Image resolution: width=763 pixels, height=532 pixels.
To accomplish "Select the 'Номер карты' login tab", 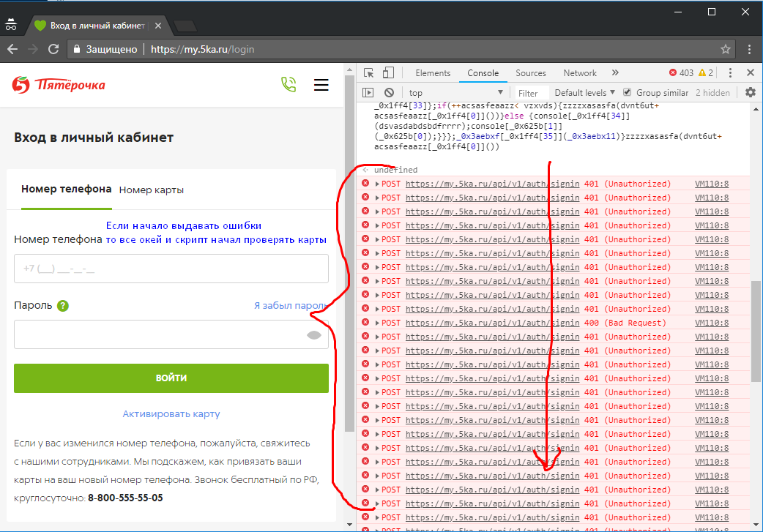I will tap(152, 190).
